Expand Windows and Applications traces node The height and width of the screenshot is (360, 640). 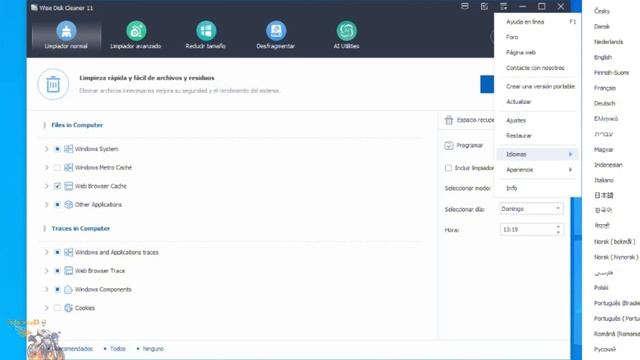pos(46,252)
